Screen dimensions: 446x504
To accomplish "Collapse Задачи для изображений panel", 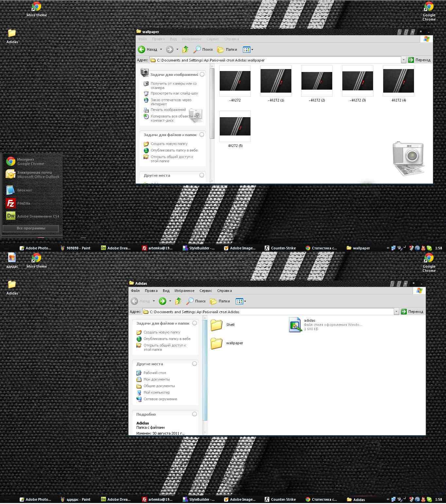I will click(x=202, y=74).
